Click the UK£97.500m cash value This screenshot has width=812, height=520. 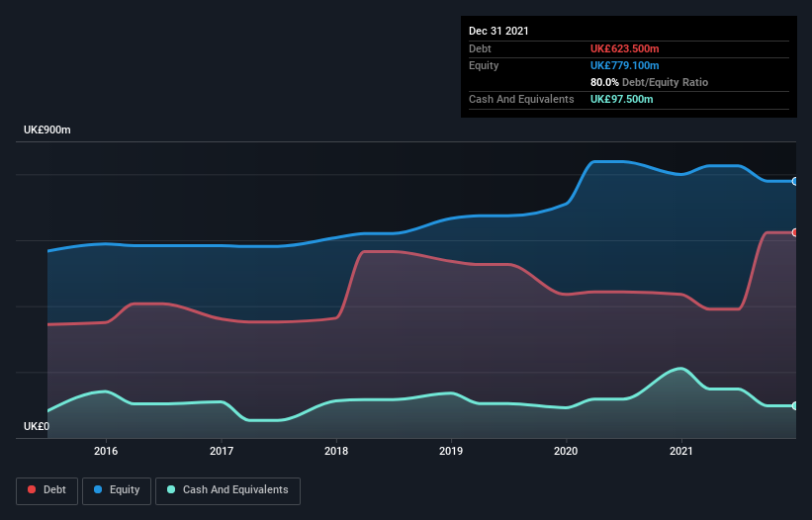click(621, 99)
